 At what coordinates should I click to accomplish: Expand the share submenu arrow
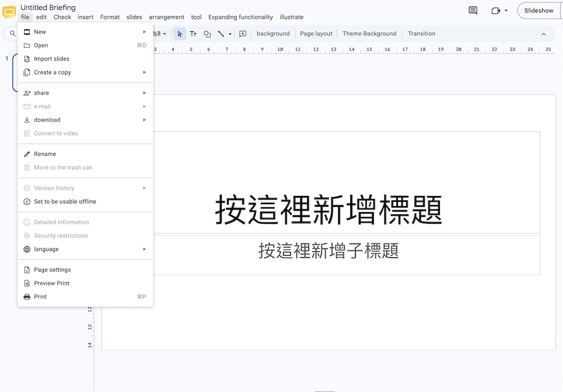tap(145, 93)
